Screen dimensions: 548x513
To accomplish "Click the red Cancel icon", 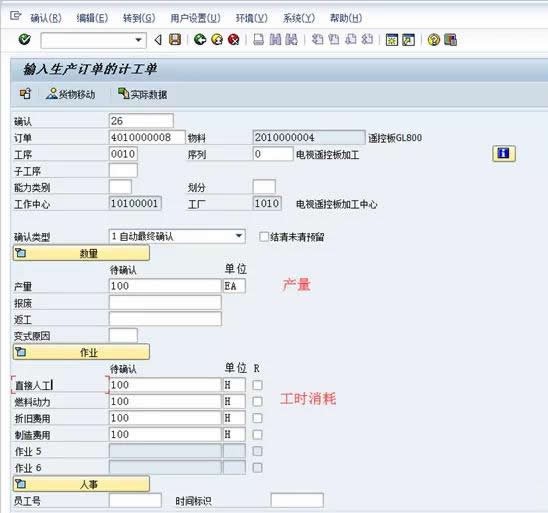I will click(233, 39).
